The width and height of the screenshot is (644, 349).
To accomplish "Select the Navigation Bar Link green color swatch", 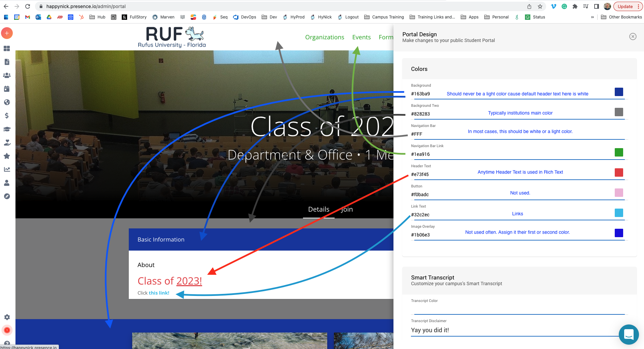I will [618, 152].
